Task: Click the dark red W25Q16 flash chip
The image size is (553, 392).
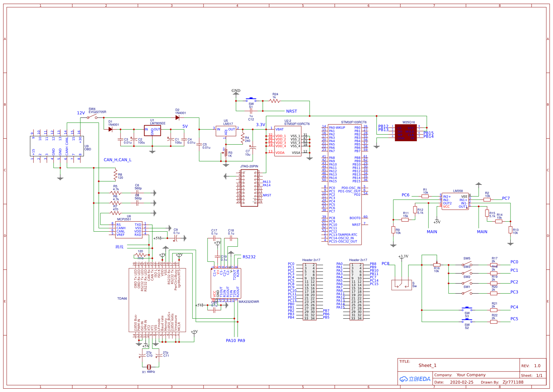Action: click(406, 133)
